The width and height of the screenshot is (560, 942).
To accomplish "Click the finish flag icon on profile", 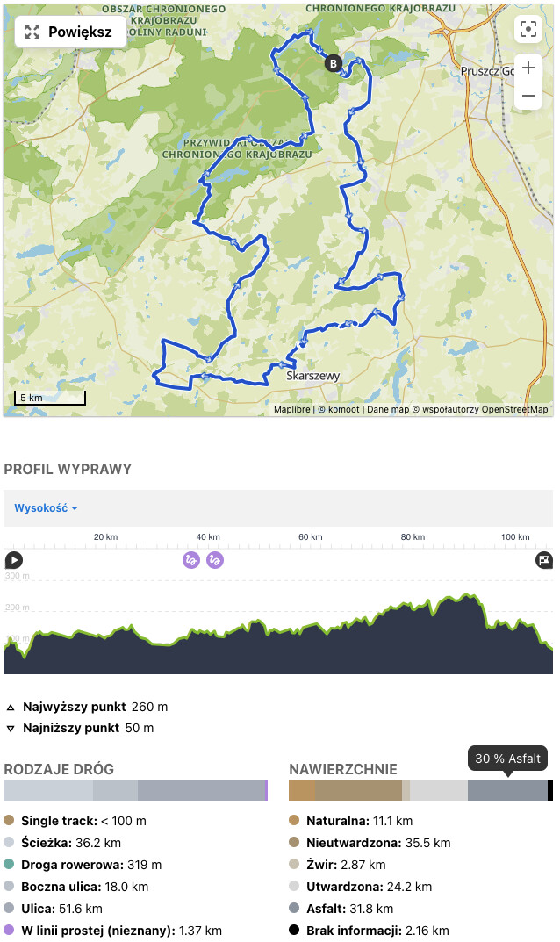I will (x=544, y=560).
